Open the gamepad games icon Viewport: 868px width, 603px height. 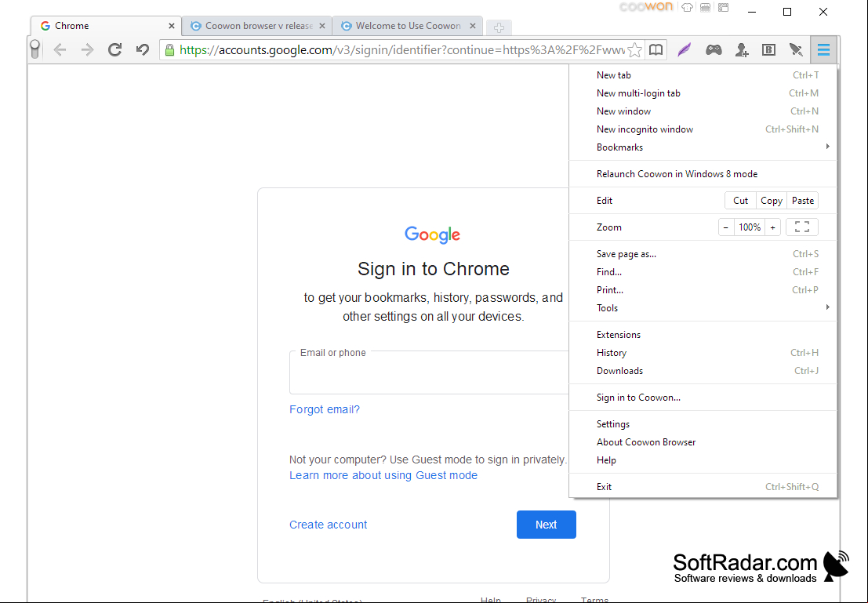coord(714,50)
